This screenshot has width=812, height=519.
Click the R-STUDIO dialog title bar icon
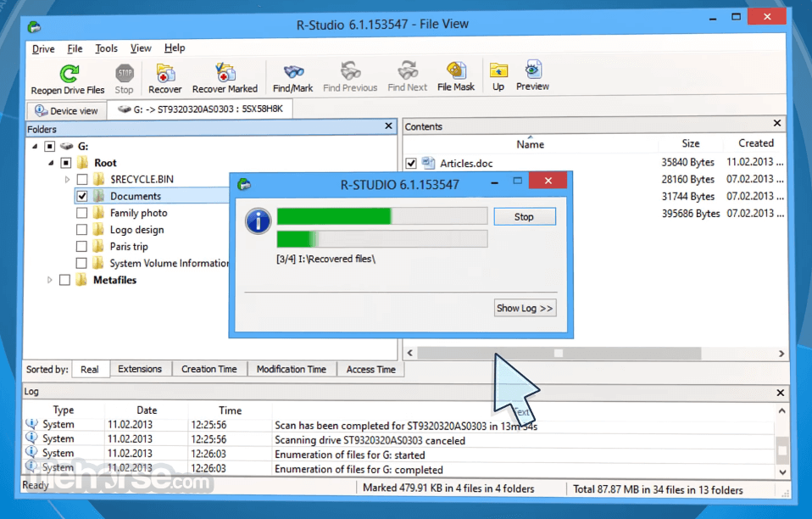[x=244, y=184]
